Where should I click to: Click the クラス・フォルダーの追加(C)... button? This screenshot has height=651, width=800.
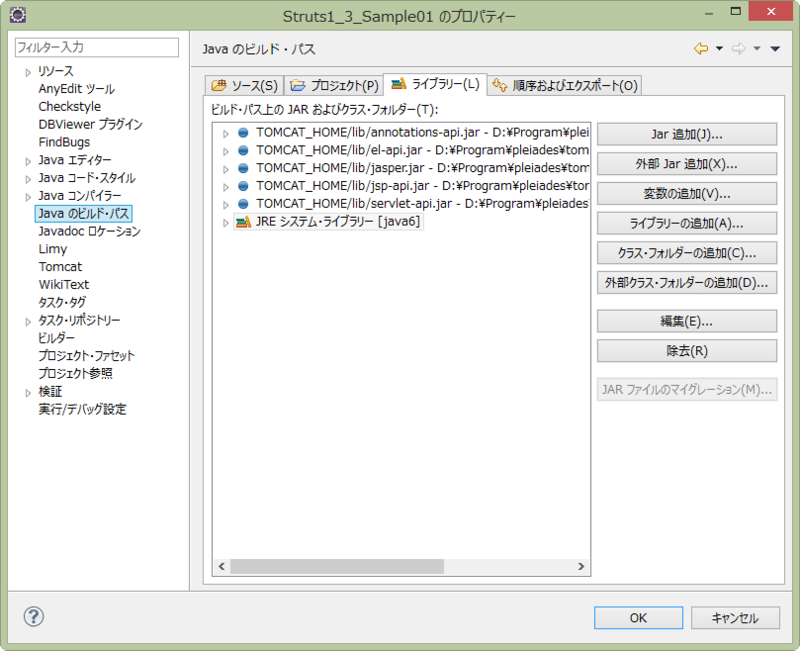[687, 253]
